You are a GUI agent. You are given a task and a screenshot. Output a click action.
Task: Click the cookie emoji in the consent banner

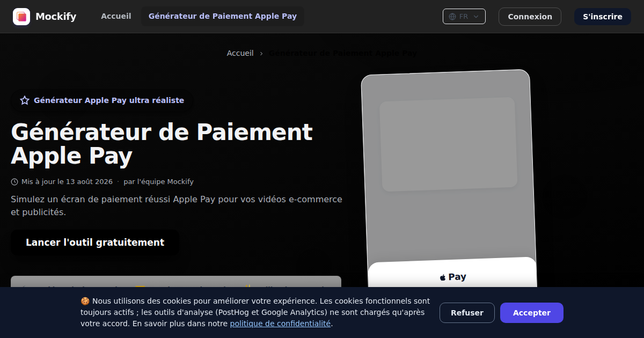(x=85, y=301)
